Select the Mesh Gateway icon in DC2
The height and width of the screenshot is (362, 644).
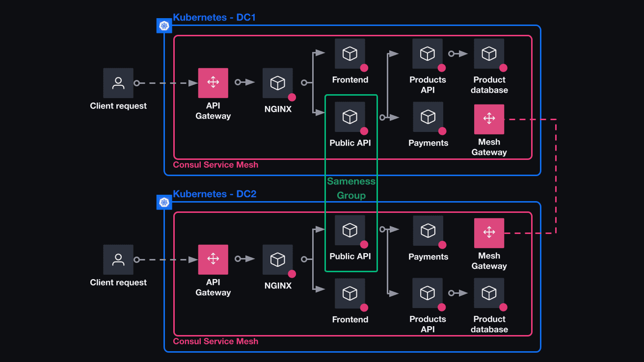coord(489,233)
